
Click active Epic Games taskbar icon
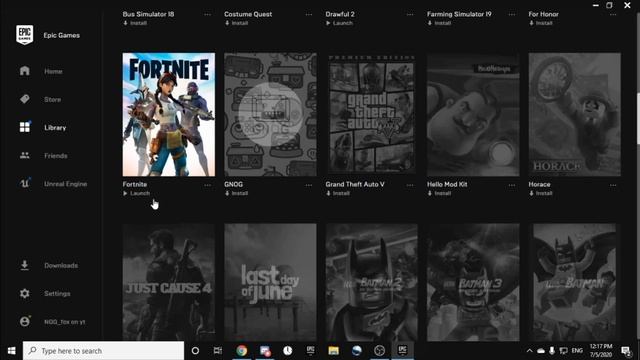click(402, 351)
